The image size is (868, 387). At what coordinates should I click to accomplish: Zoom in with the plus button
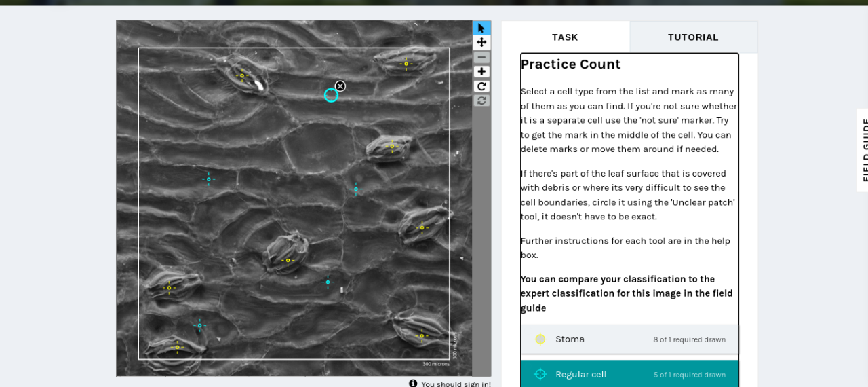(481, 71)
